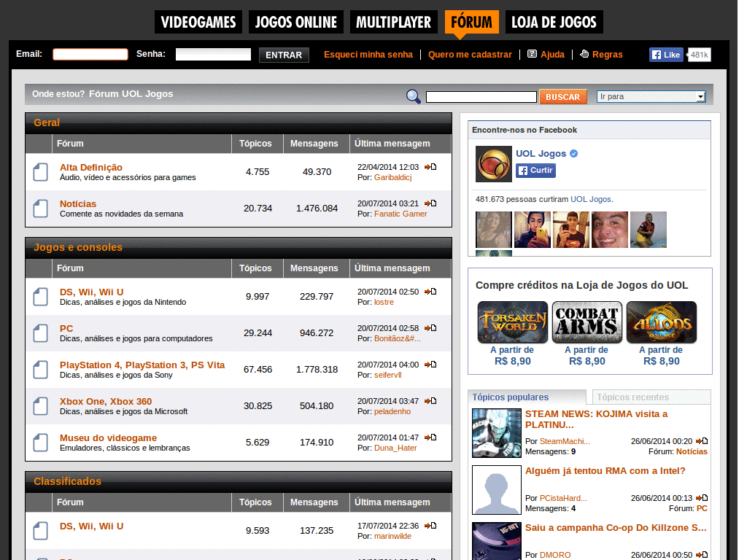Image resolution: width=747 pixels, height=560 pixels.
Task: Open topic 'Alguém já tentou RMA com a Intel?'
Action: [605, 471]
